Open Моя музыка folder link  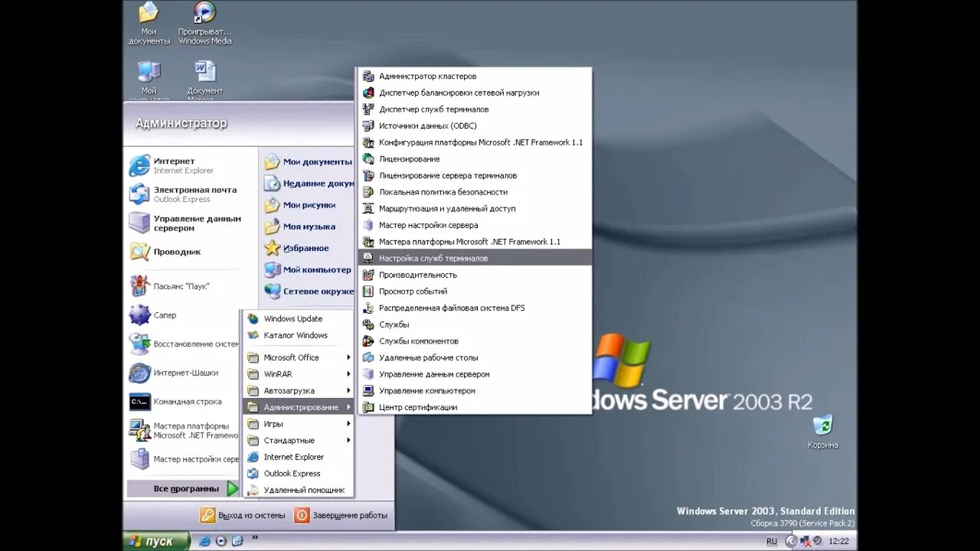[300, 227]
